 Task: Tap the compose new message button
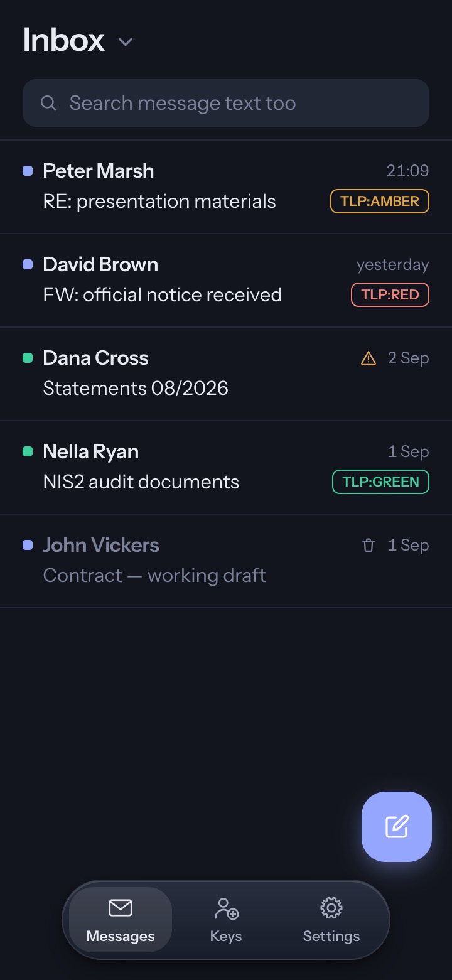tap(397, 826)
